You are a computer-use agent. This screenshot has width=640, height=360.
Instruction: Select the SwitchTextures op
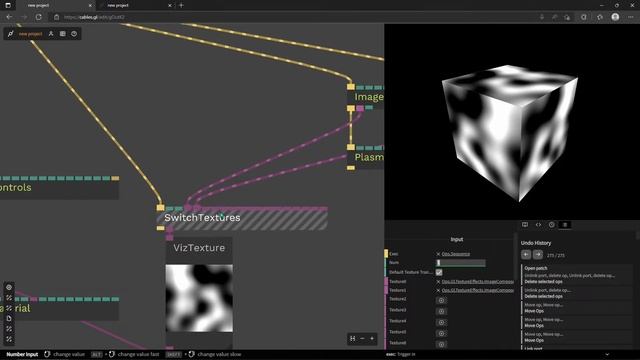pyautogui.click(x=242, y=218)
